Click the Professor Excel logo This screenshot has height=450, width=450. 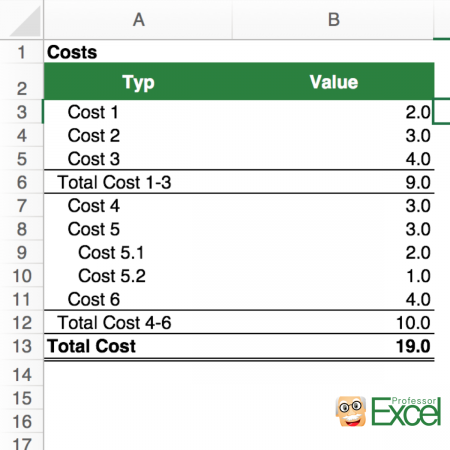click(x=388, y=411)
